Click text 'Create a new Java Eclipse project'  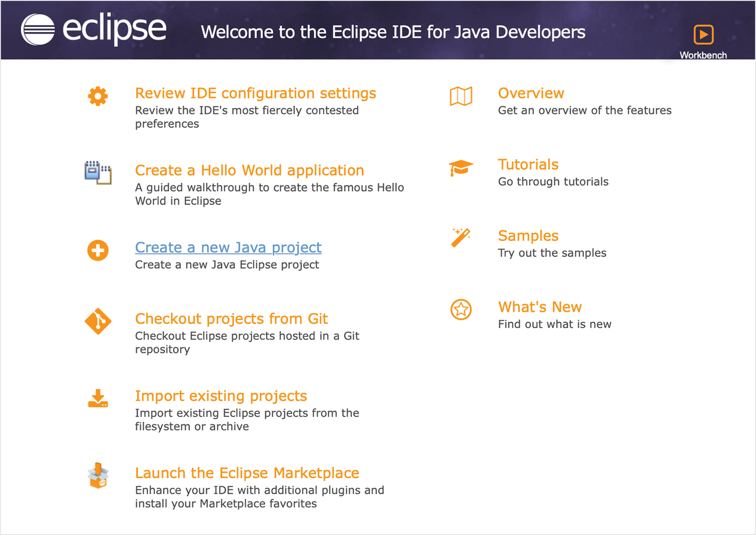pyautogui.click(x=227, y=265)
